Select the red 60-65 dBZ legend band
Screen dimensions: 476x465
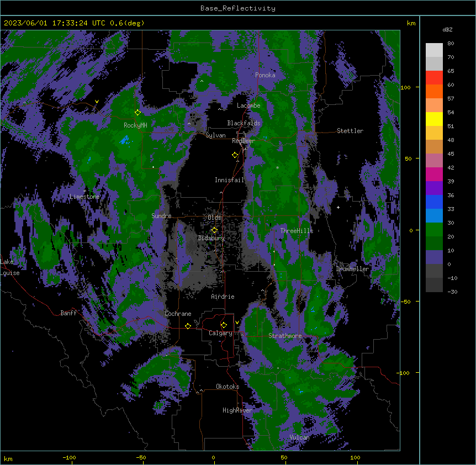pos(434,78)
